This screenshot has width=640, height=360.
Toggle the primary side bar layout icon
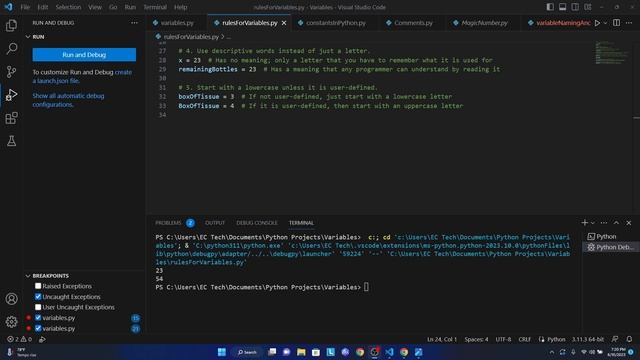tap(550, 7)
